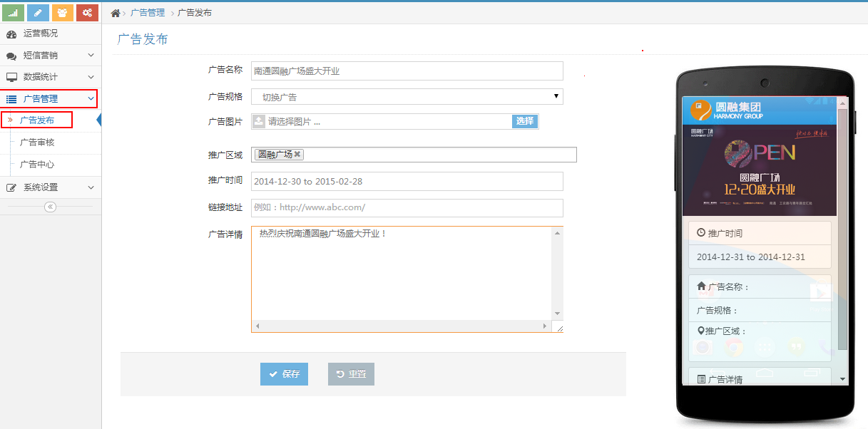Click the 保存 save button
This screenshot has height=429, width=868.
[284, 374]
